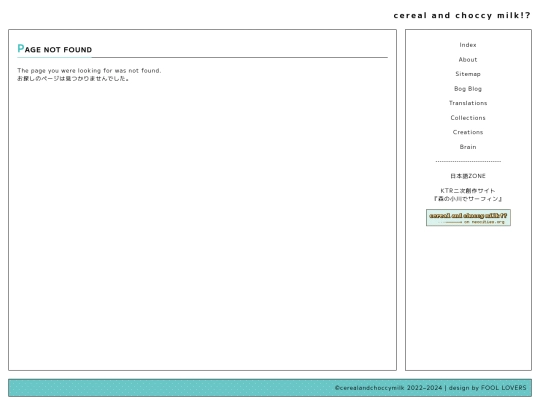Click the cereal and choccy milk neocities banner

coord(468,218)
